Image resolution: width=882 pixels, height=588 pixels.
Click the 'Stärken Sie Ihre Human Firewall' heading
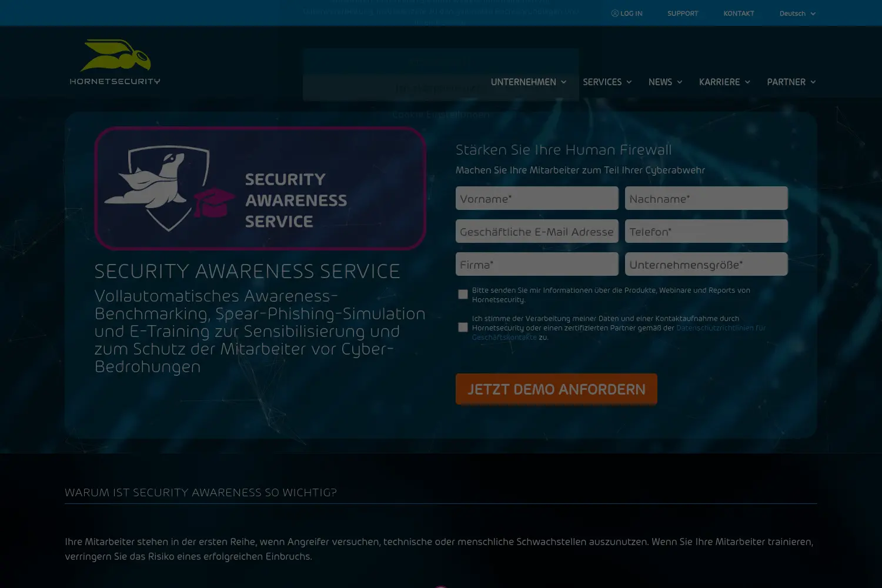click(563, 150)
